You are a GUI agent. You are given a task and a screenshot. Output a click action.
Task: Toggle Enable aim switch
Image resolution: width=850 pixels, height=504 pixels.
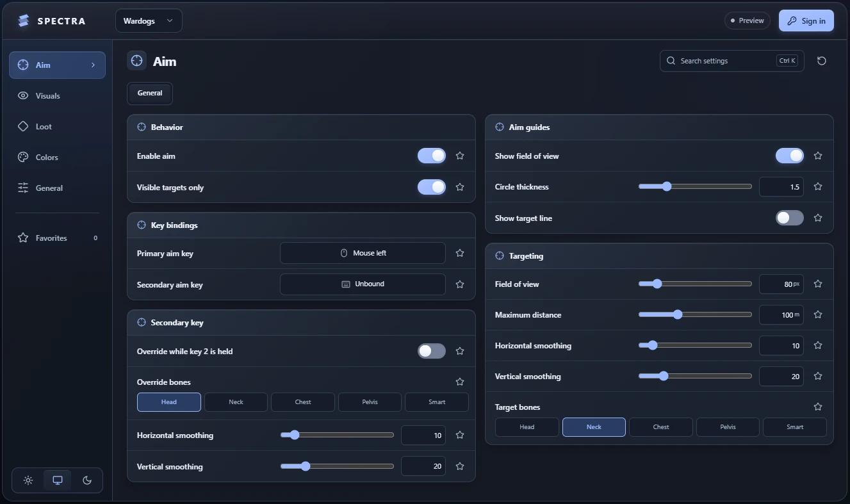coord(432,156)
